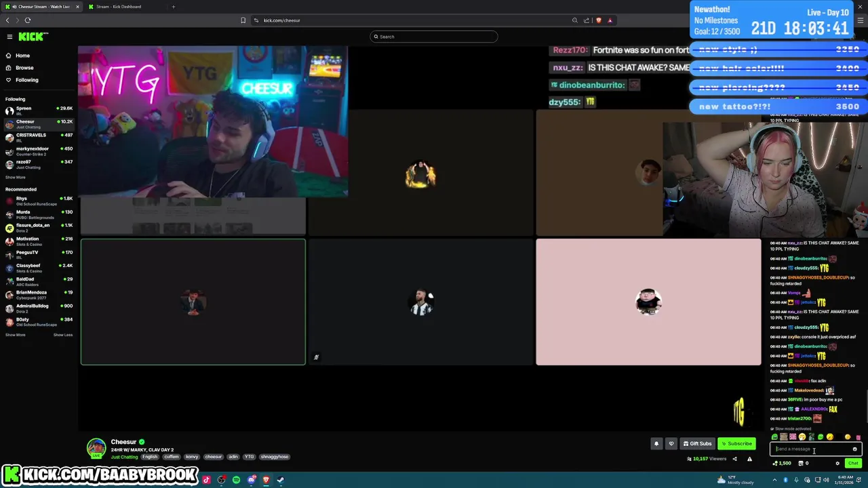This screenshot has width=868, height=488.
Task: Click the green Chat send button
Action: (x=853, y=464)
